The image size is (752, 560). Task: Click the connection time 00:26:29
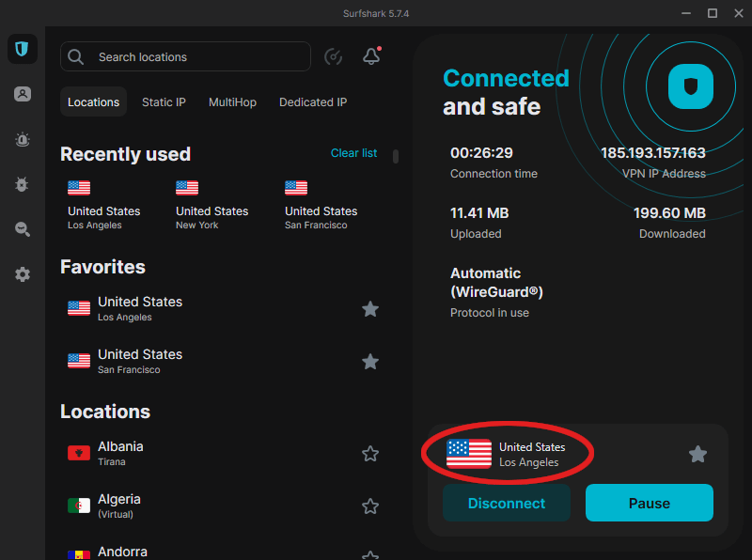click(x=481, y=153)
